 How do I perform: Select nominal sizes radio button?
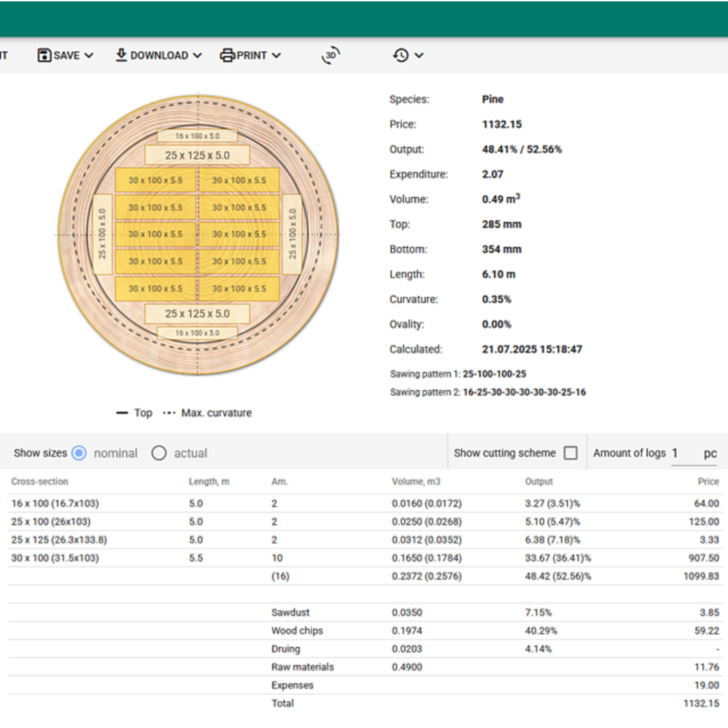[x=79, y=453]
